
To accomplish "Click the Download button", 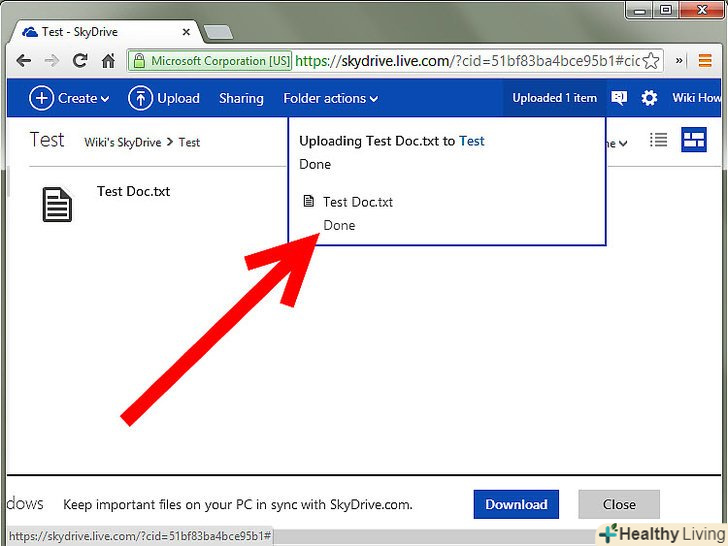I will [x=516, y=504].
